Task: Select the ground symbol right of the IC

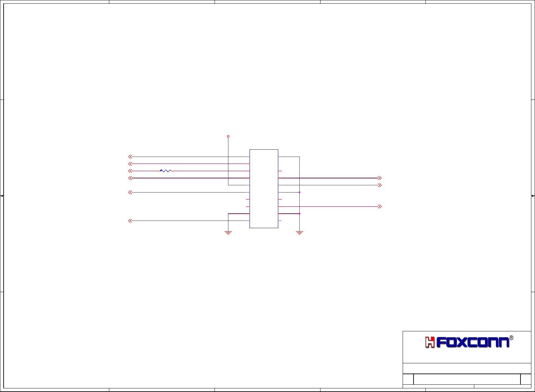Action: [x=299, y=233]
